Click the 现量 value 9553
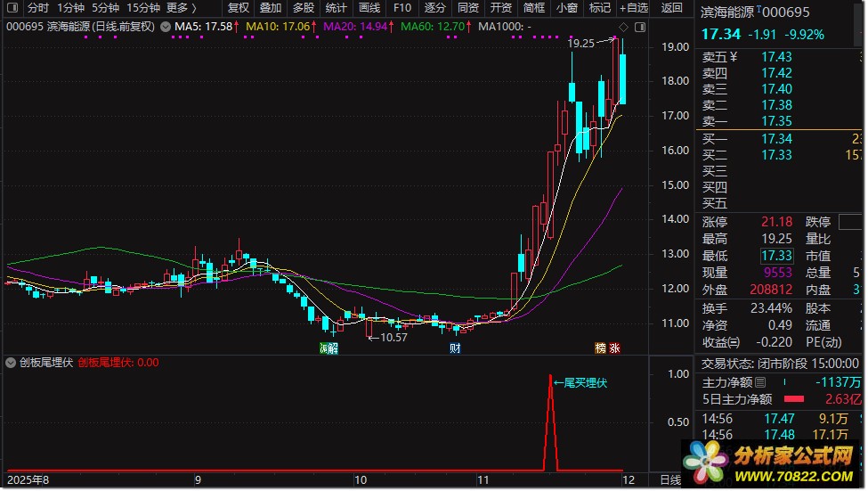This screenshot has height=491, width=868. pos(778,273)
